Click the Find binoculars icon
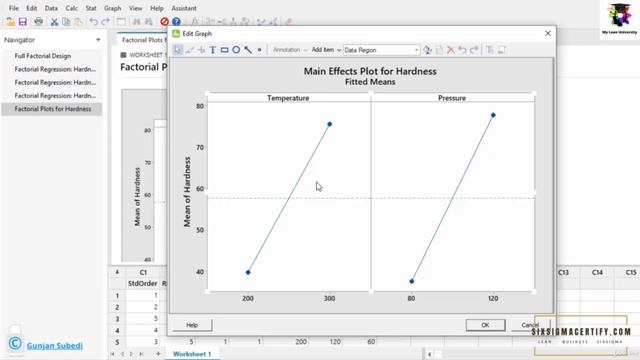The height and width of the screenshot is (360, 640). click(137, 22)
